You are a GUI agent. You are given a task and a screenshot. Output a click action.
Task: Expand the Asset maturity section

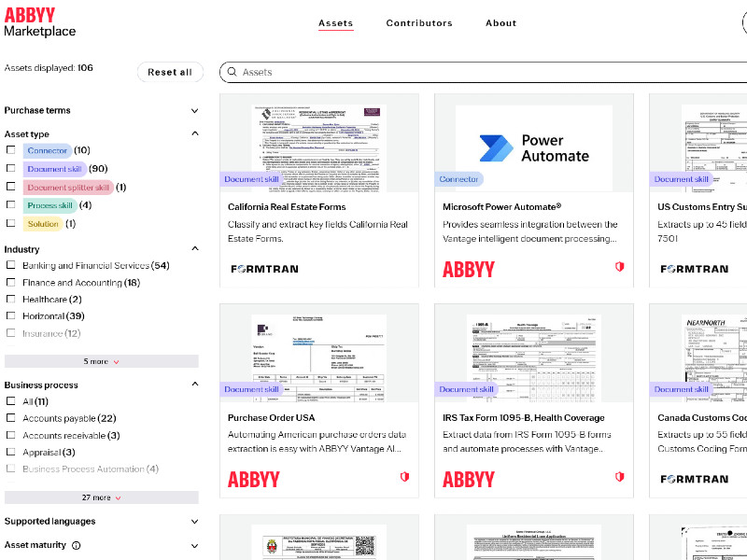pos(194,546)
